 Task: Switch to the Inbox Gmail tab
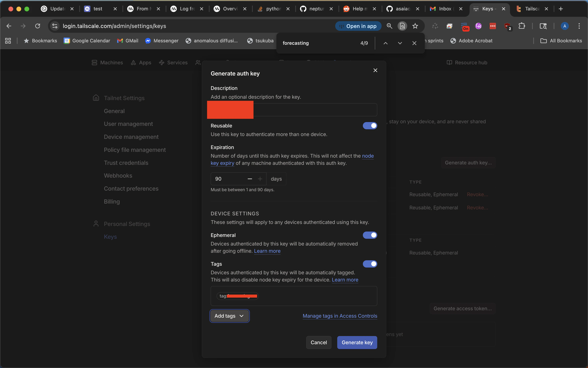click(x=446, y=9)
